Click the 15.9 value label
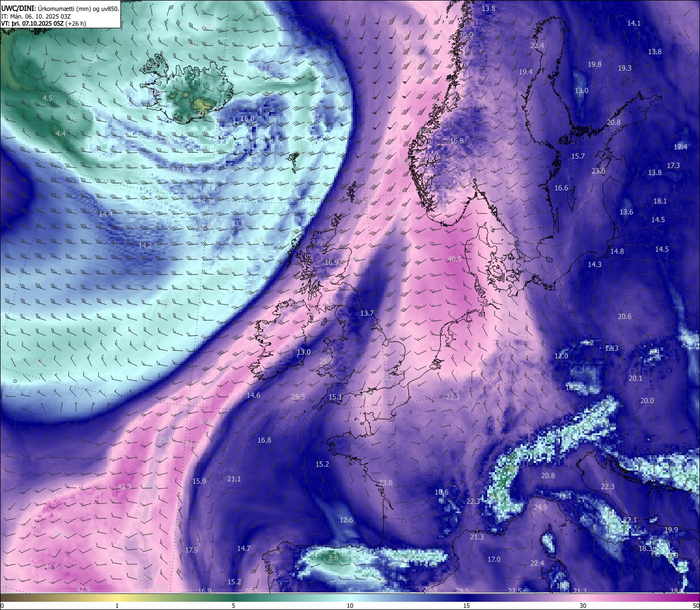This screenshot has width=700, height=610. (x=199, y=481)
